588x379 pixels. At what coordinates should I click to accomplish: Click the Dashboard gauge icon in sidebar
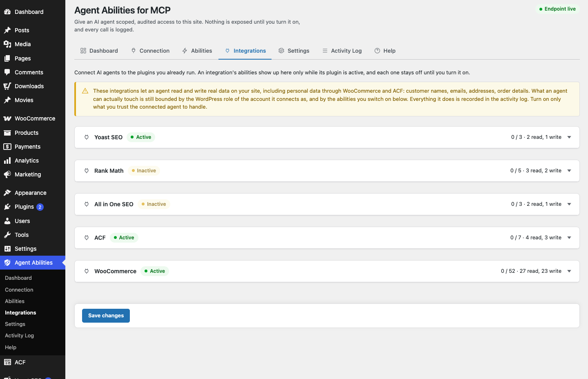tap(7, 12)
